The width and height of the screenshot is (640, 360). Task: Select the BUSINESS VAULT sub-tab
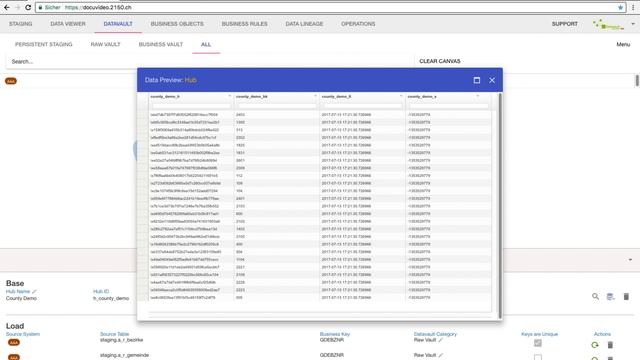(161, 44)
